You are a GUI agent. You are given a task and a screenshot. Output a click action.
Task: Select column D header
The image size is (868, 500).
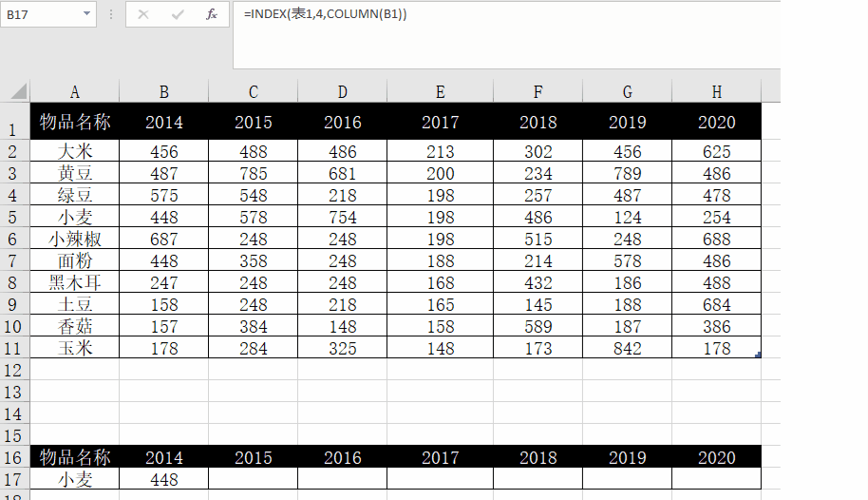click(342, 91)
